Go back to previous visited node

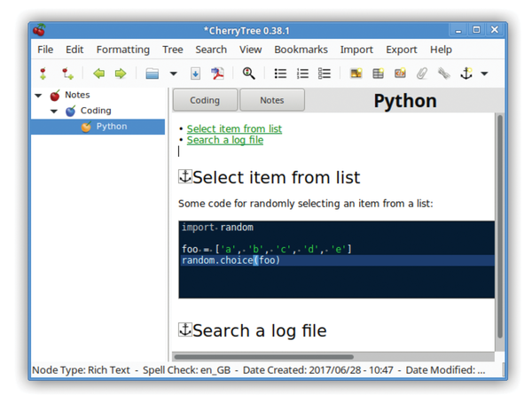click(x=98, y=74)
